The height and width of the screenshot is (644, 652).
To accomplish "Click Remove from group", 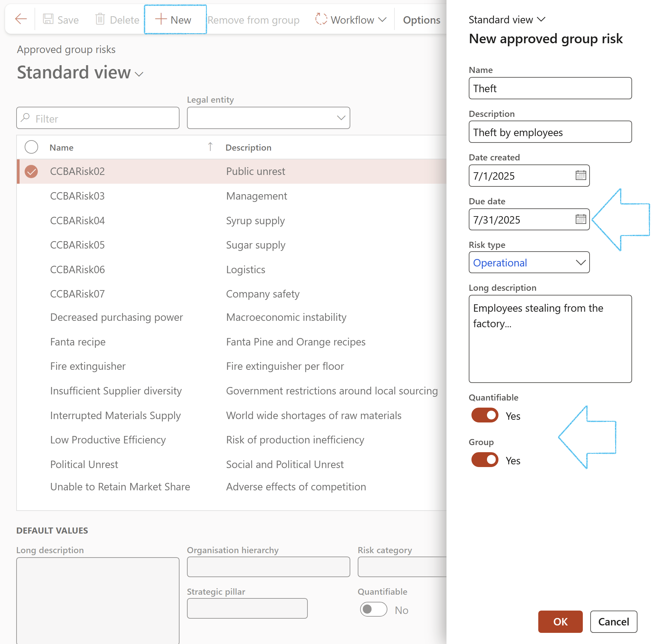I will click(253, 20).
